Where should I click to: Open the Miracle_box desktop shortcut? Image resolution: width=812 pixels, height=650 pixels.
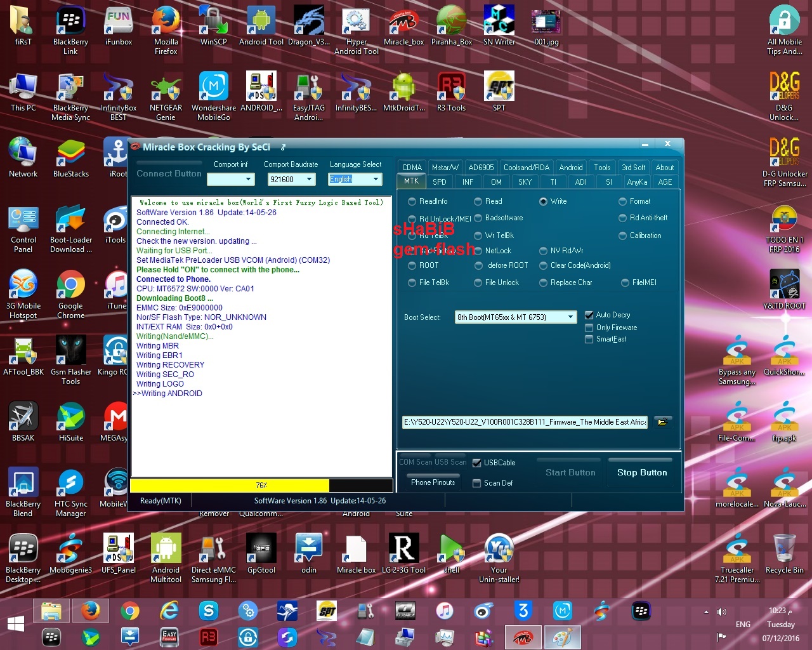pos(404,25)
